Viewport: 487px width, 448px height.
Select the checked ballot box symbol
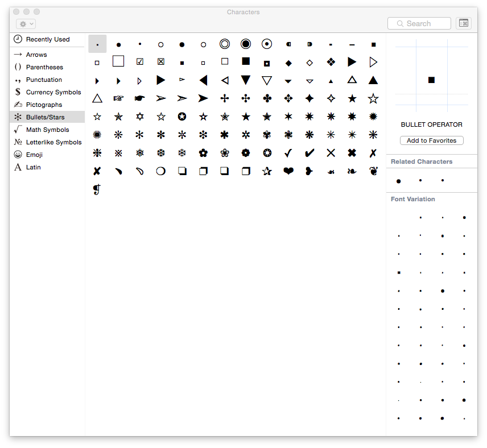140,62
